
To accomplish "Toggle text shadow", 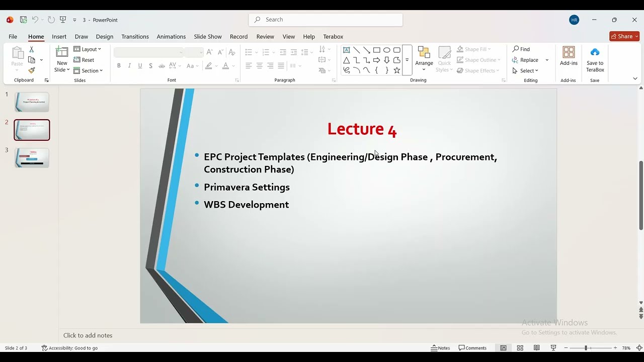I will [x=150, y=66].
